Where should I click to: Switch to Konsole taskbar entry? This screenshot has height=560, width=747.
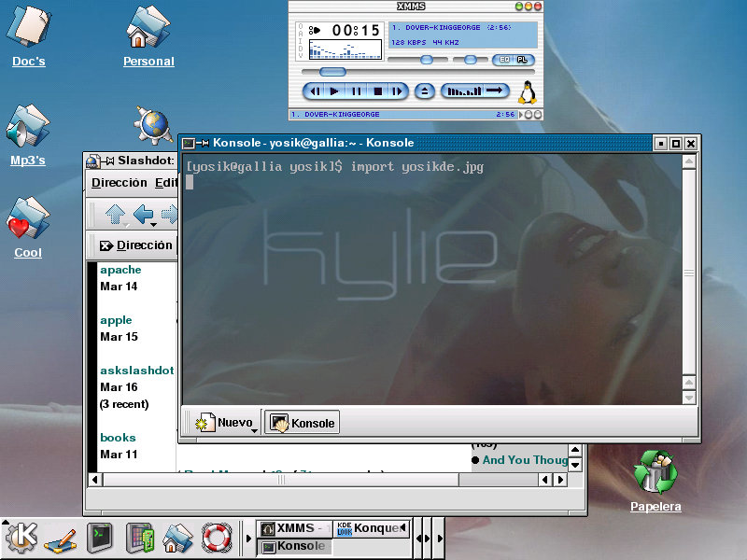(x=294, y=546)
